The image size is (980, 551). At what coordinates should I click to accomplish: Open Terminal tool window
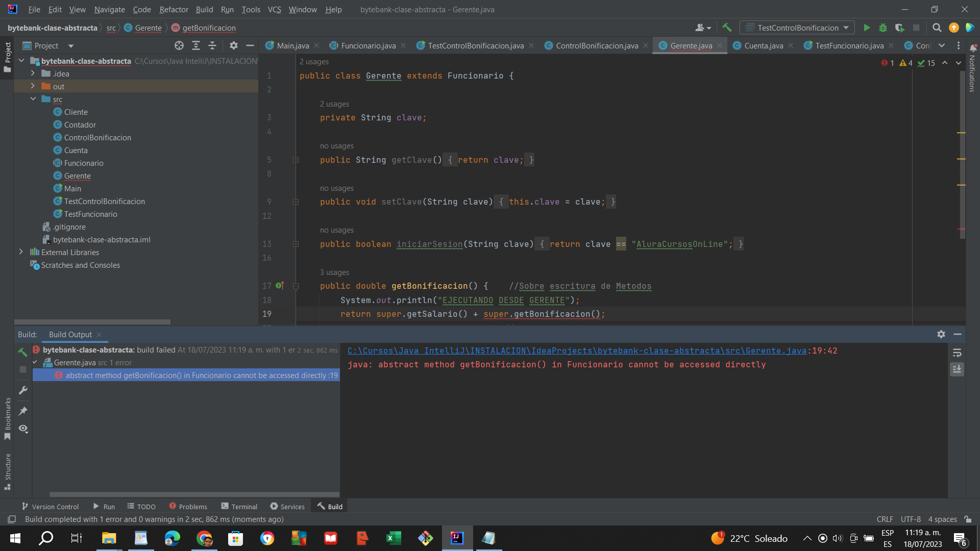[x=239, y=506]
